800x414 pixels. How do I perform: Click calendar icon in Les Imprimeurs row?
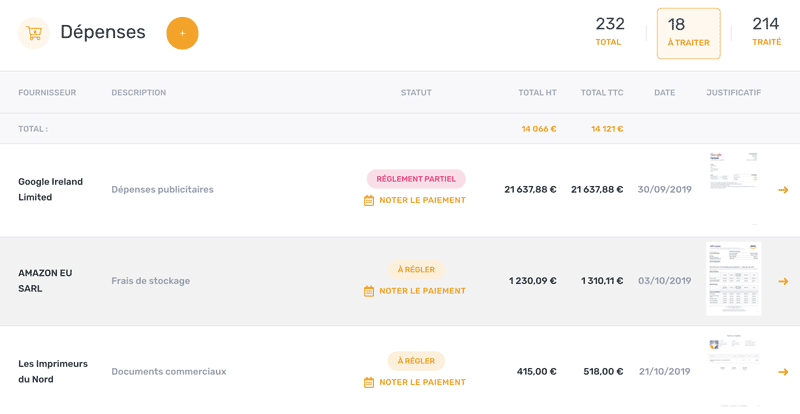(x=369, y=382)
